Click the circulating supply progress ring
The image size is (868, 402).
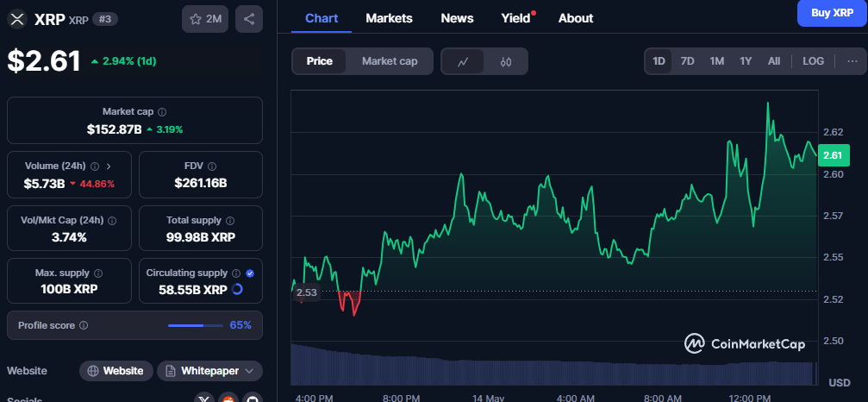[237, 289]
